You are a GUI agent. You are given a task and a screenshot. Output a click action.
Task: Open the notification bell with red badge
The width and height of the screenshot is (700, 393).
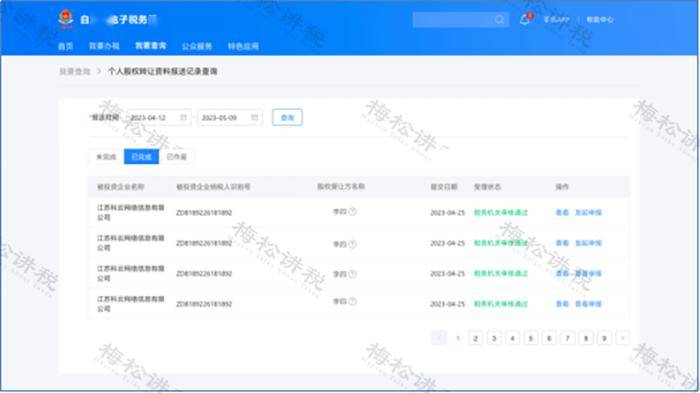coord(525,20)
